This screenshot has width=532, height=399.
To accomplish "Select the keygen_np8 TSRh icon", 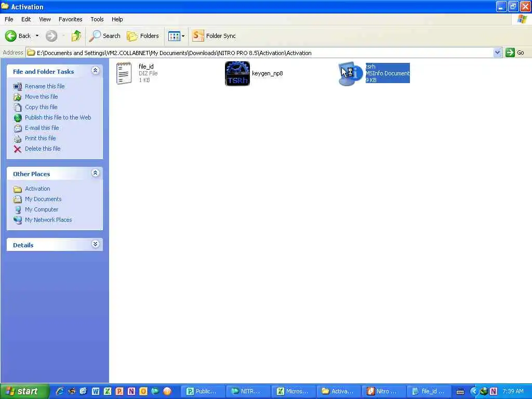I will pos(237,73).
